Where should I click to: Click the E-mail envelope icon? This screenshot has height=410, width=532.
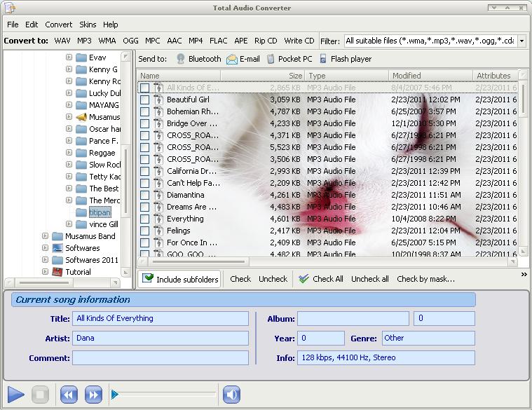click(x=232, y=59)
